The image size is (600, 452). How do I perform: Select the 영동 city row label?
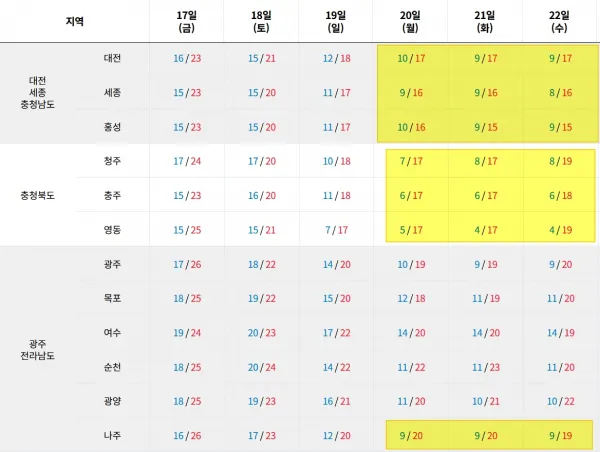click(x=112, y=230)
